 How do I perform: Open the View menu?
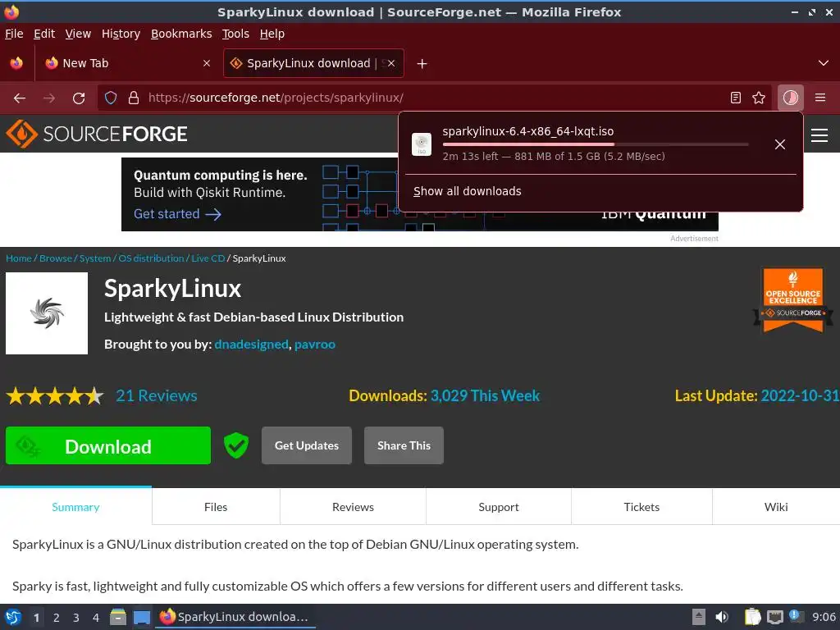tap(78, 34)
